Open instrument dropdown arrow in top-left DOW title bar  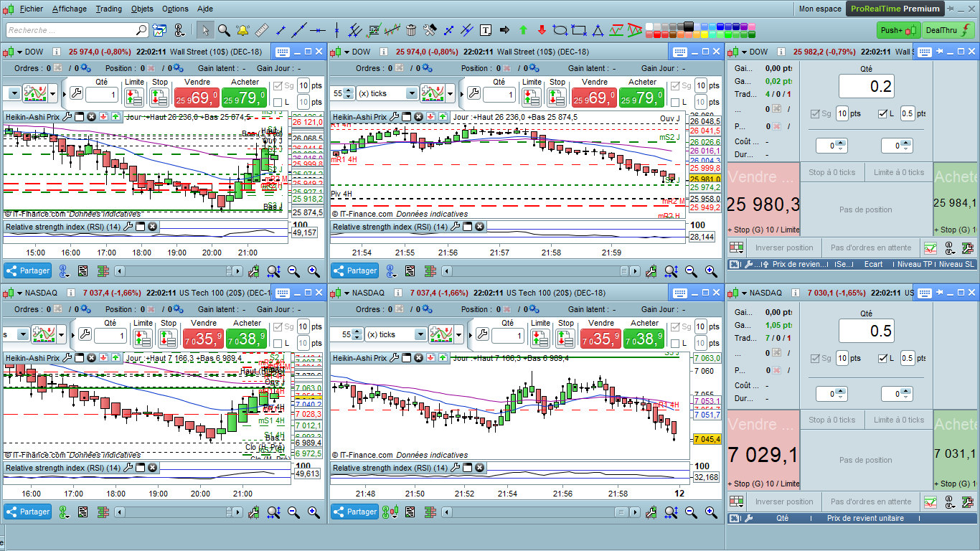(20, 52)
